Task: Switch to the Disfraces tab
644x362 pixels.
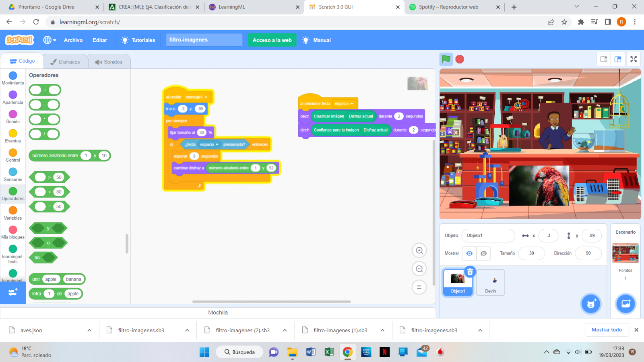Action: (65, 62)
